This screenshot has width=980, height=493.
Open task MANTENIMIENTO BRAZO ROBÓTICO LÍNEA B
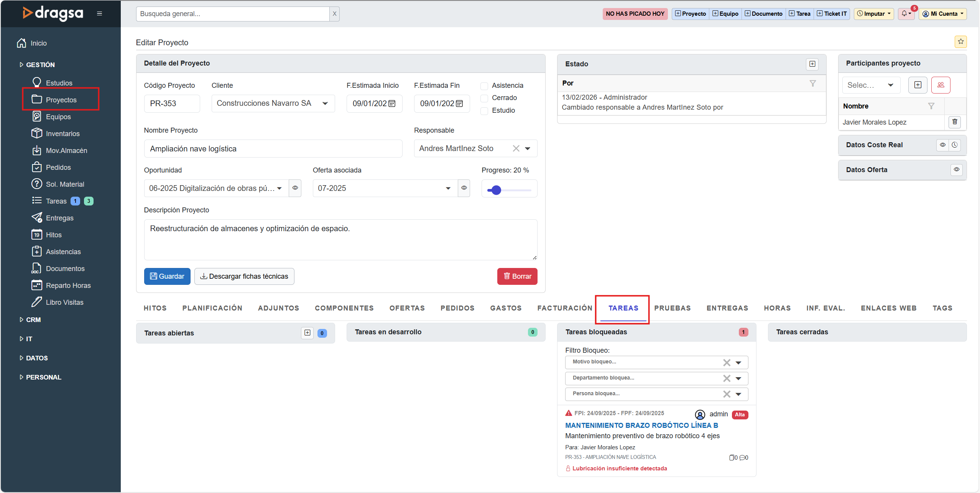641,426
